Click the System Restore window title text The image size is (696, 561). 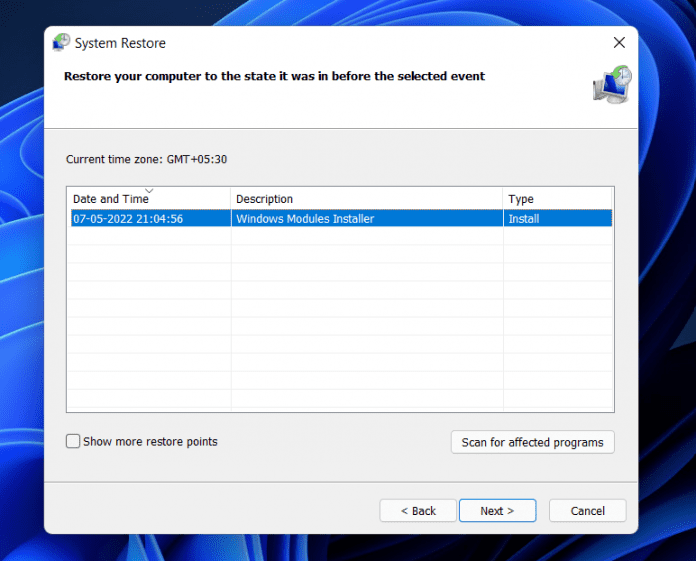click(120, 43)
